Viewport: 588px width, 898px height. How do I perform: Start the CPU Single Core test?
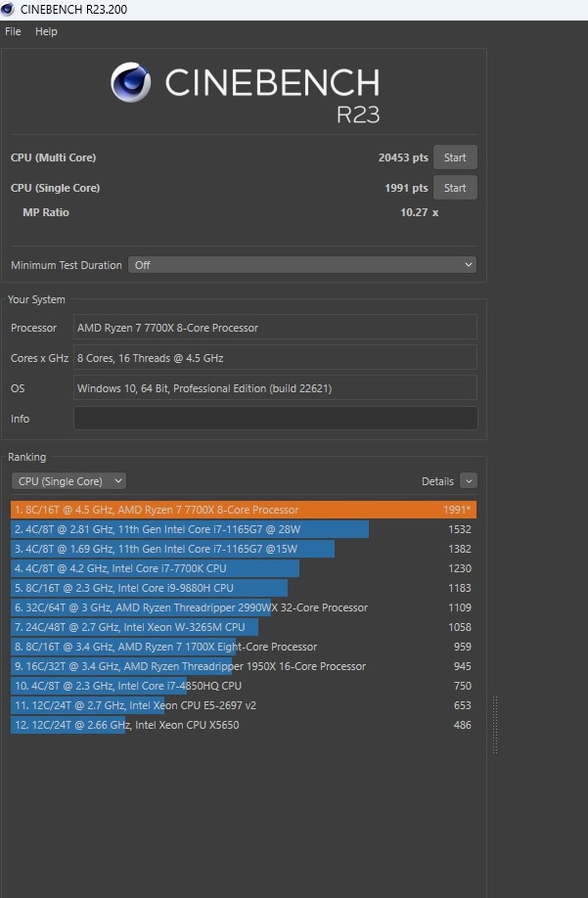(x=455, y=188)
